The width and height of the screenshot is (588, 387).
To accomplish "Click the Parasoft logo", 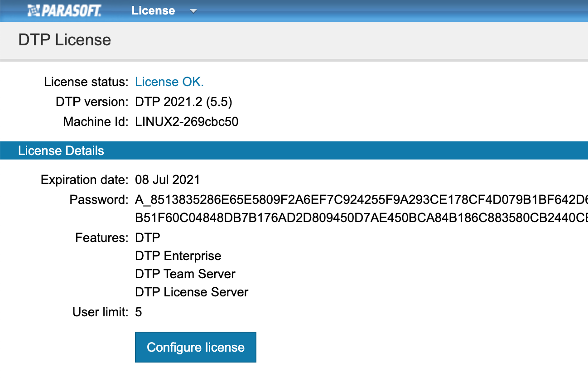I will (63, 10).
